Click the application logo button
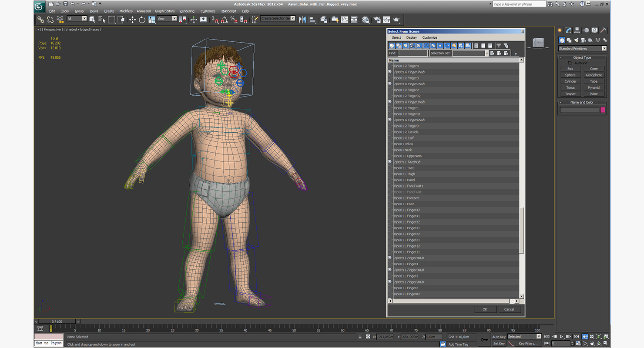The image size is (644, 348). point(40,7)
